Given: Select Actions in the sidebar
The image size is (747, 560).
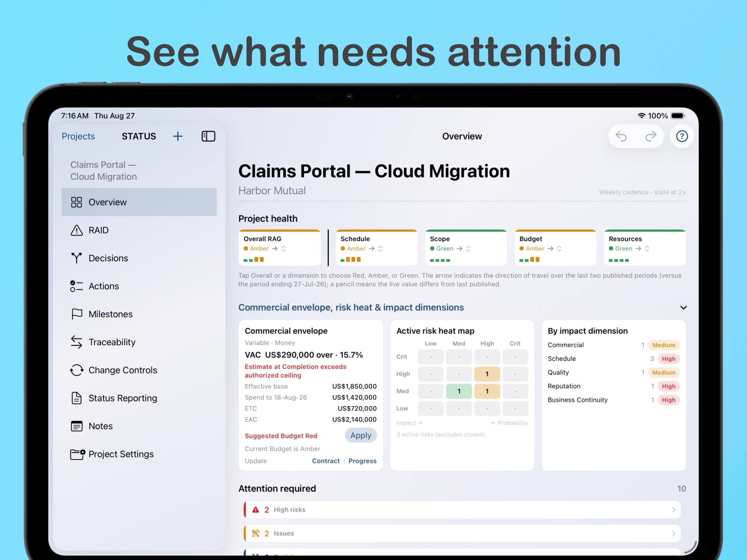Looking at the screenshot, I should tap(139, 286).
